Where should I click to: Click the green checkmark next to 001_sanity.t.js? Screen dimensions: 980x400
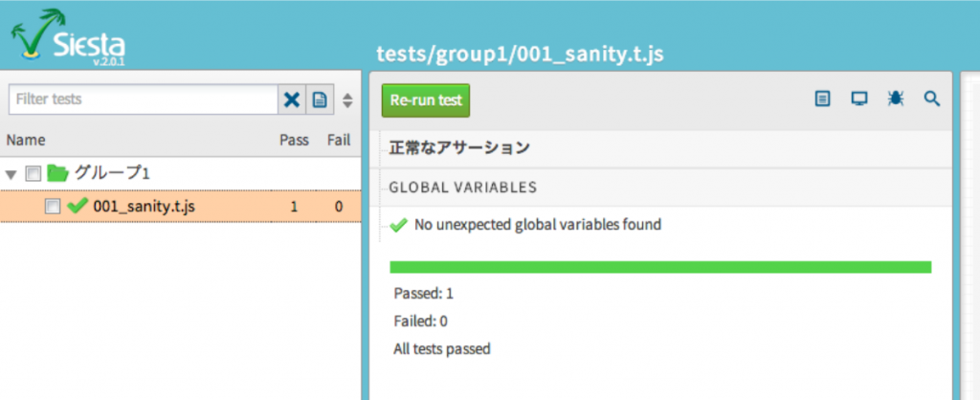[77, 206]
